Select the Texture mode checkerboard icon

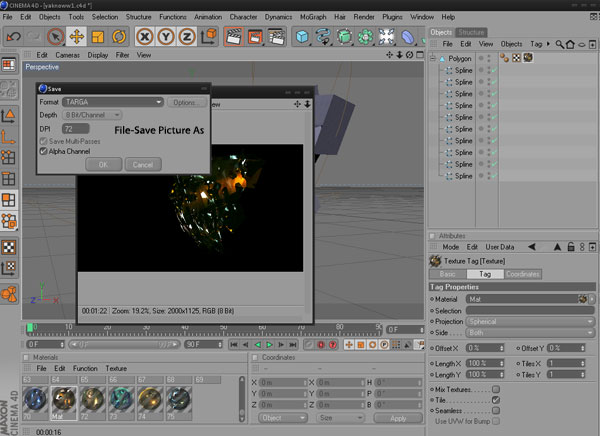(x=8, y=247)
